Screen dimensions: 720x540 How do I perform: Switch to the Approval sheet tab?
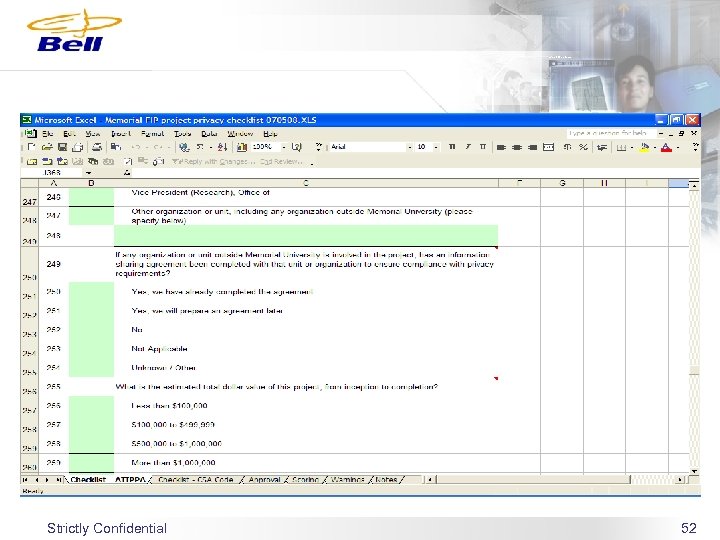[264, 479]
